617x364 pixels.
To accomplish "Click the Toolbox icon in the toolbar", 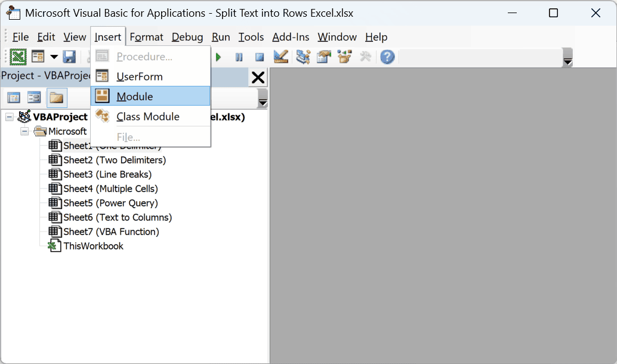I will coord(365,57).
